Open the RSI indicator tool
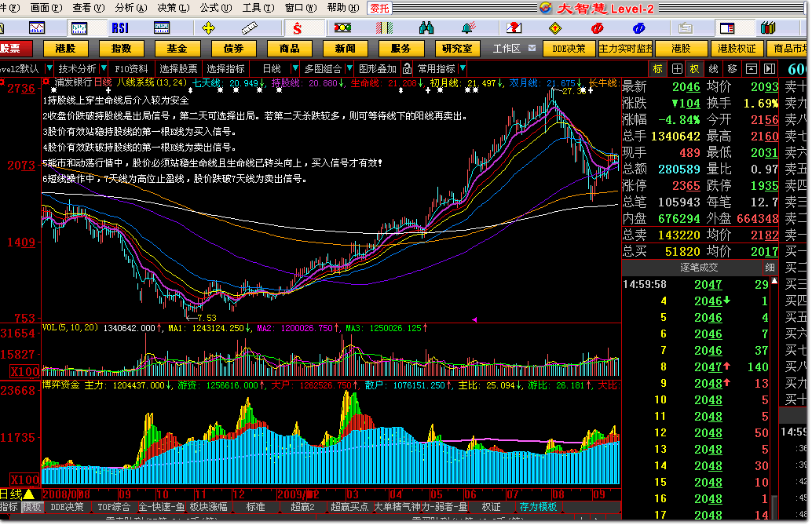 click(x=120, y=28)
